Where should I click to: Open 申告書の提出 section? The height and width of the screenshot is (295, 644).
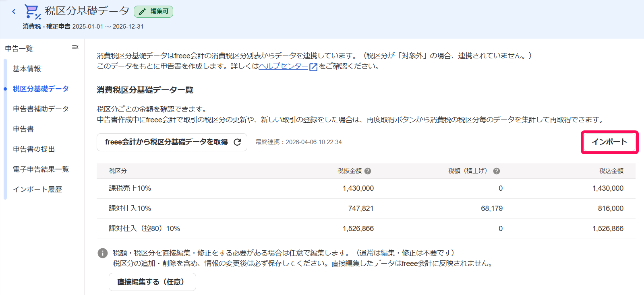tap(34, 149)
